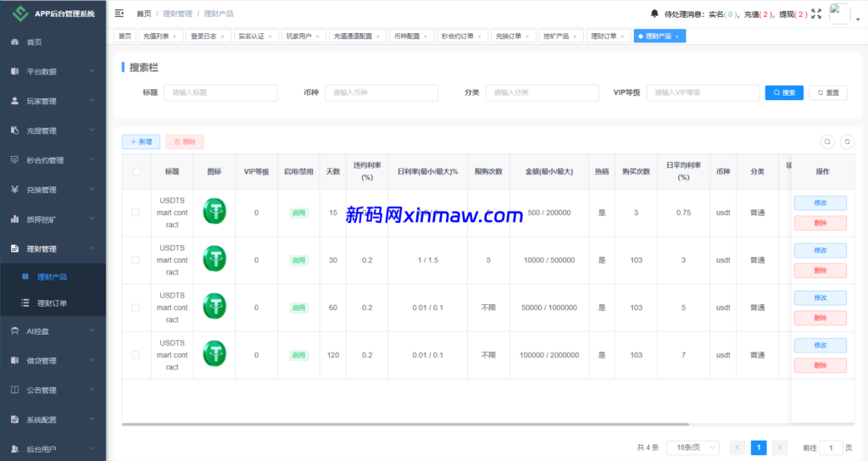Click the 标题 search input field
This screenshot has width=868, height=461.
220,92
